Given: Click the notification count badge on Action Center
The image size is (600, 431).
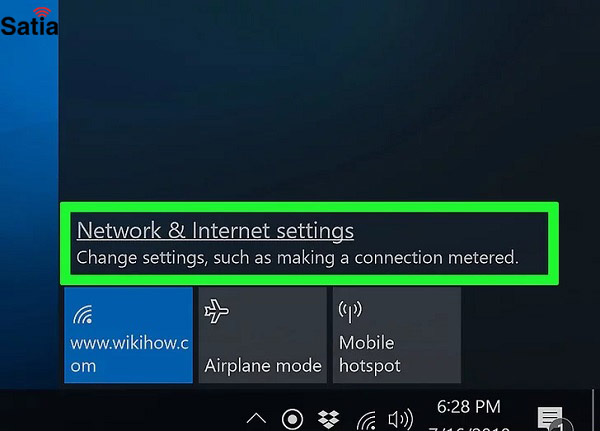Looking at the screenshot, I should 561,425.
